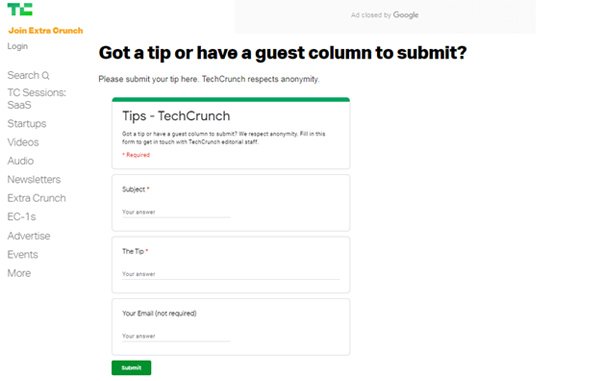Image resolution: width=600 pixels, height=381 pixels.
Task: Click the Tips - TechCrunch form title
Action: [176, 116]
